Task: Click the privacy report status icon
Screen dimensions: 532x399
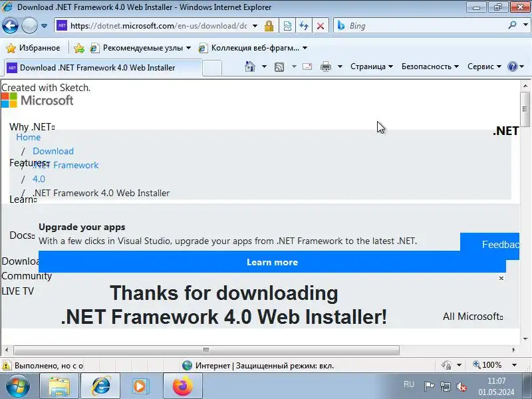Action: pos(446,365)
